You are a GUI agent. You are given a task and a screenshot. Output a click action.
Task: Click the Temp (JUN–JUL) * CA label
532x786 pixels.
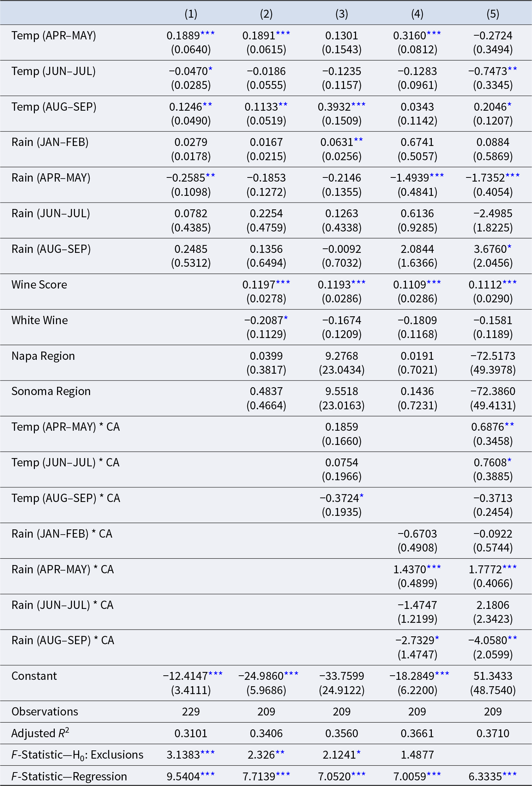click(65, 463)
